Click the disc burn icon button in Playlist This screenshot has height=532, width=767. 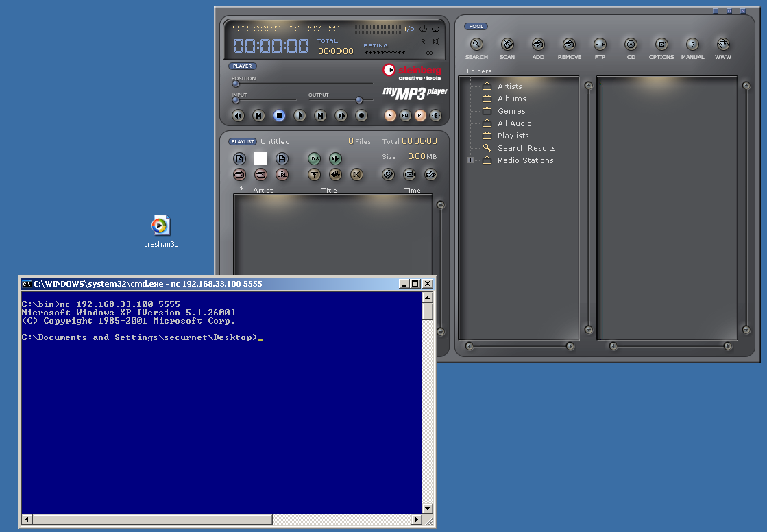point(409,174)
